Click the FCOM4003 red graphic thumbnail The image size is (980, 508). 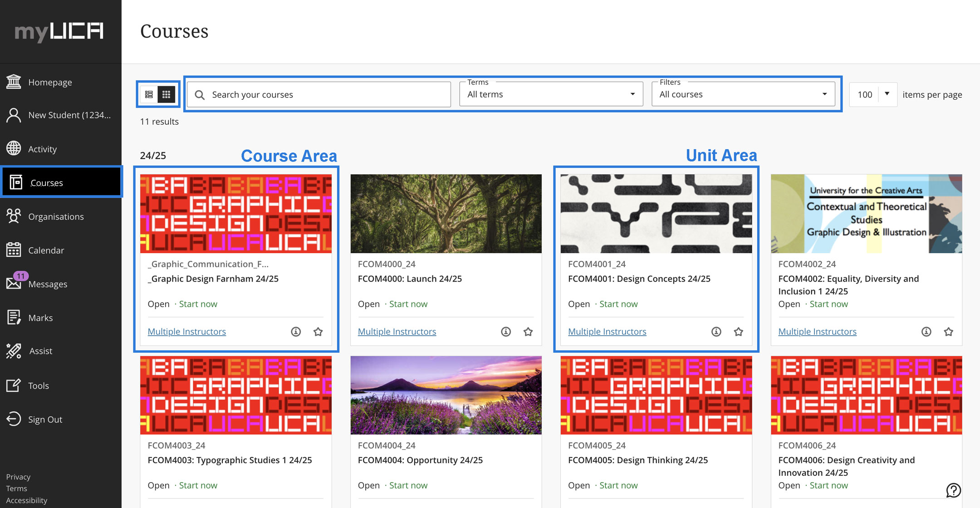(236, 395)
